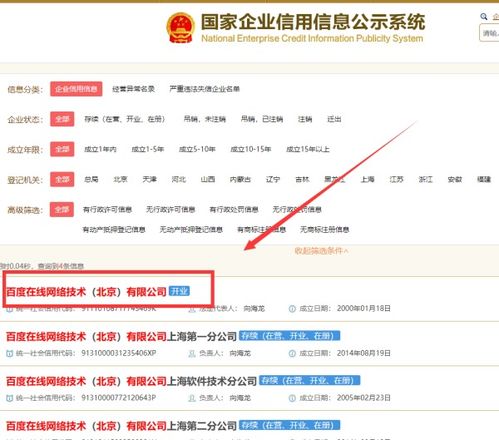
Task: Choose 总局 registration authority
Action: coord(91,179)
